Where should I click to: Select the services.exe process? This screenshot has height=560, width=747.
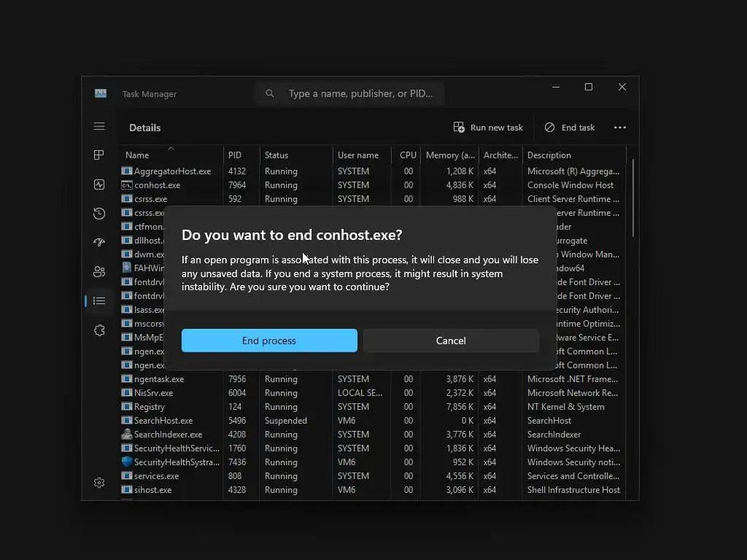372,475
